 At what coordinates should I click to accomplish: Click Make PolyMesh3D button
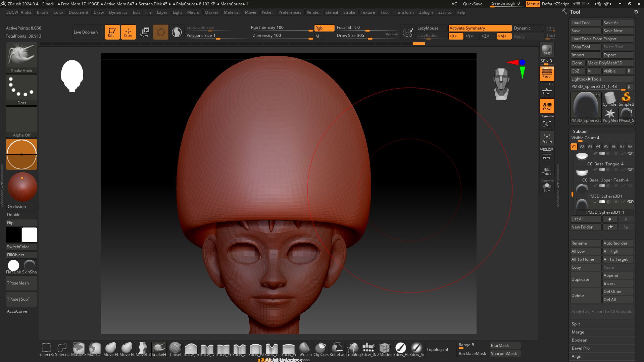(610, 63)
